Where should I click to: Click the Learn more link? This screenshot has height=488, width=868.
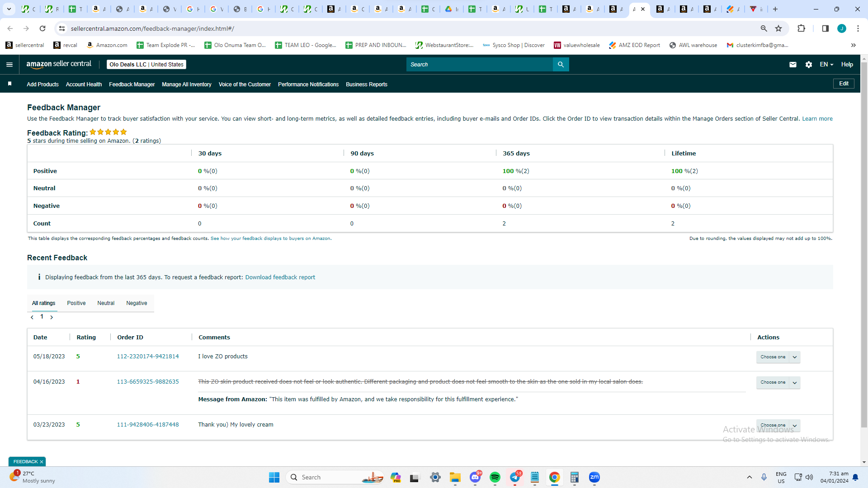[x=817, y=119]
